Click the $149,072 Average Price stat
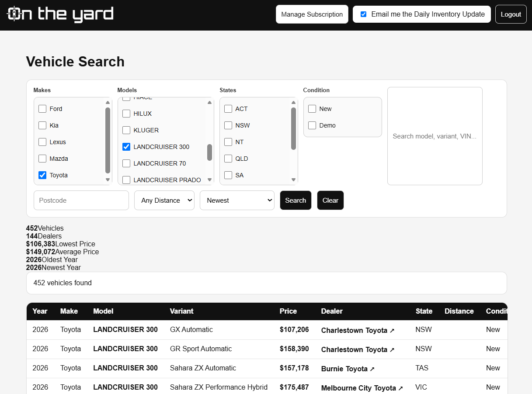 63,252
